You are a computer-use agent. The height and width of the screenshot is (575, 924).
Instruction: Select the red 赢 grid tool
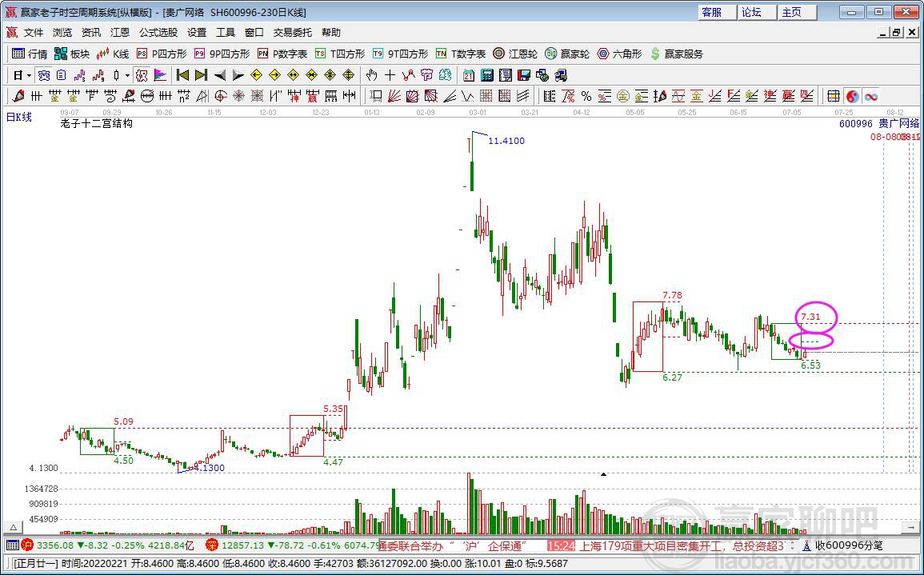pyautogui.click(x=312, y=96)
